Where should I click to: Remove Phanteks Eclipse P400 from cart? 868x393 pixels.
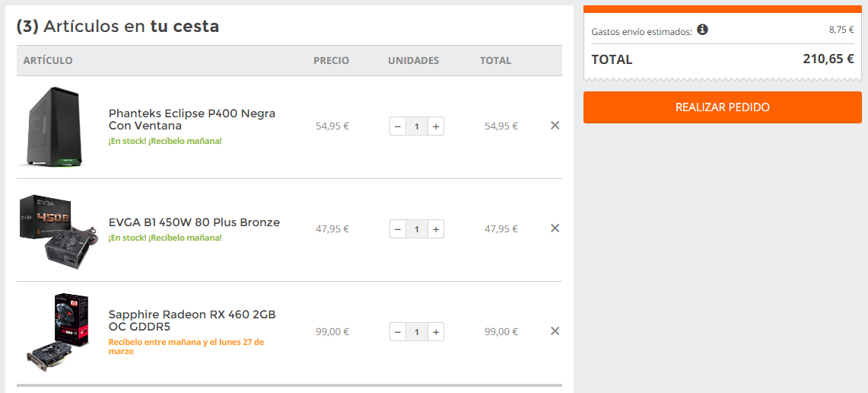(555, 126)
